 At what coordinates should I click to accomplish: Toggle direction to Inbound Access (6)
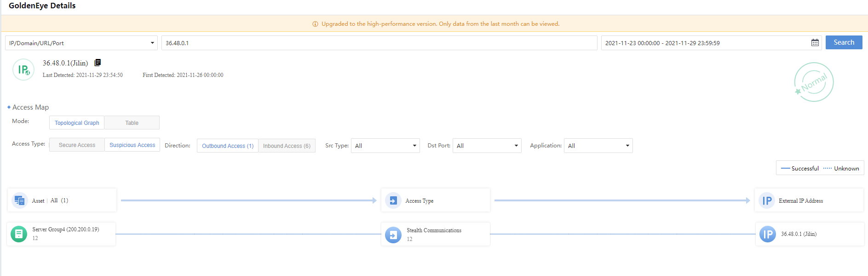tap(287, 146)
